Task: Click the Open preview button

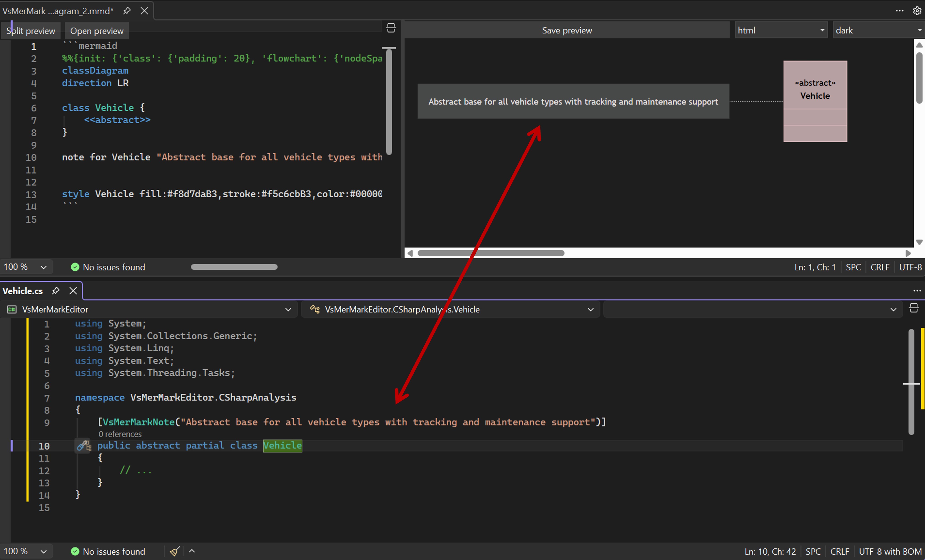Action: (96, 31)
